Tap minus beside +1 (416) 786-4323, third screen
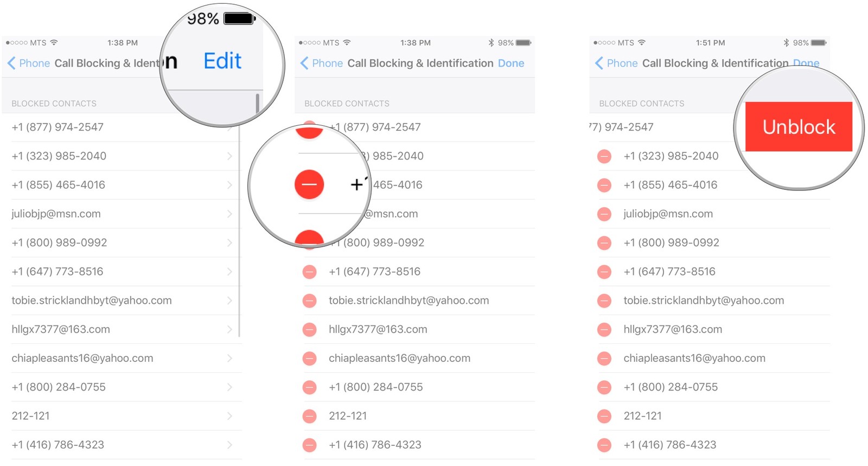Image resolution: width=868 pixels, height=466 pixels. tap(604, 445)
